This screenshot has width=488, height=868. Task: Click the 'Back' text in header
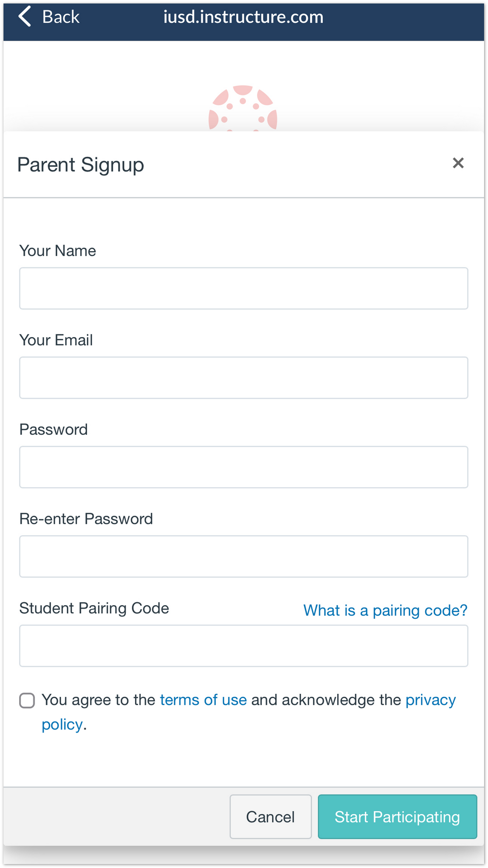(61, 17)
